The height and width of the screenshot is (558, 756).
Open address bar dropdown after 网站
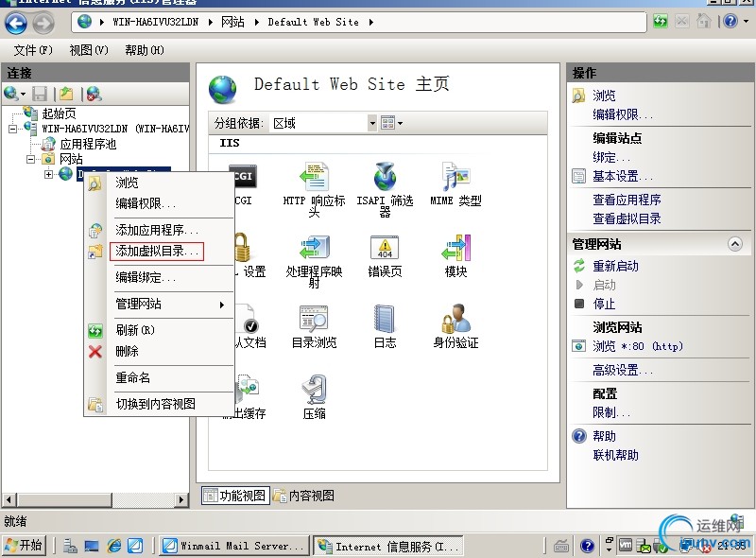click(x=256, y=22)
